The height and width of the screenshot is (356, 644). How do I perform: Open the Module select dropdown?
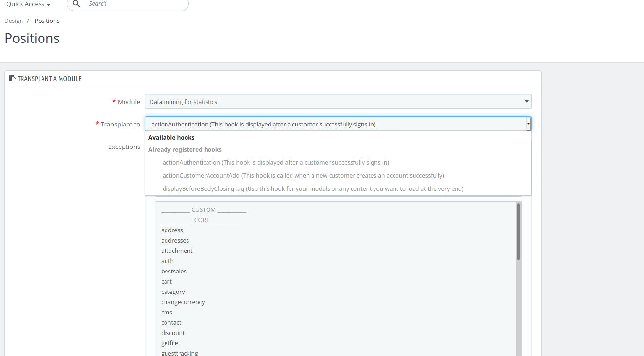click(338, 102)
